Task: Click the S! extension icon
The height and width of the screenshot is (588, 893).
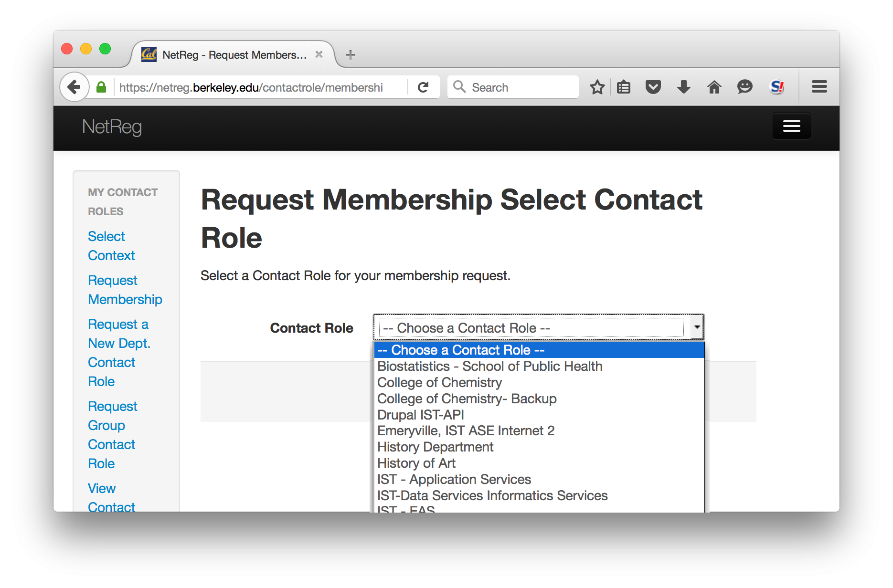Action: click(x=777, y=87)
